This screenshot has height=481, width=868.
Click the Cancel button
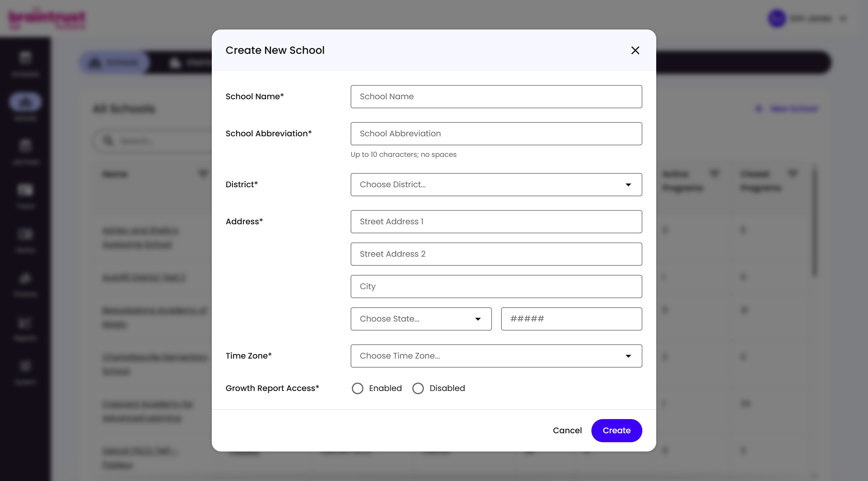567,430
